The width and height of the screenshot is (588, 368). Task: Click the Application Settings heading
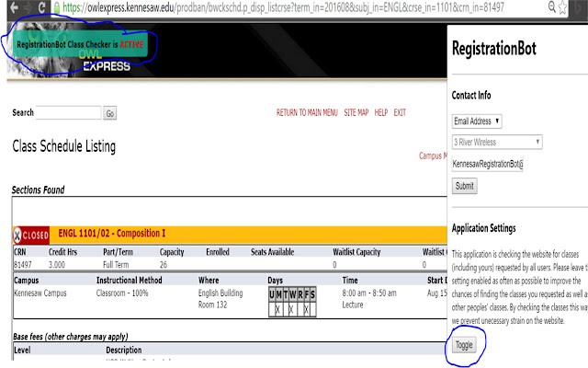tap(484, 228)
